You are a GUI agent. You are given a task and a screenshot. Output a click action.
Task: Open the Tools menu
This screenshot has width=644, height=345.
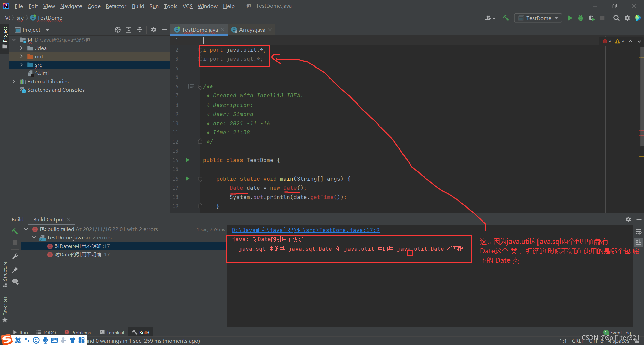[170, 6]
